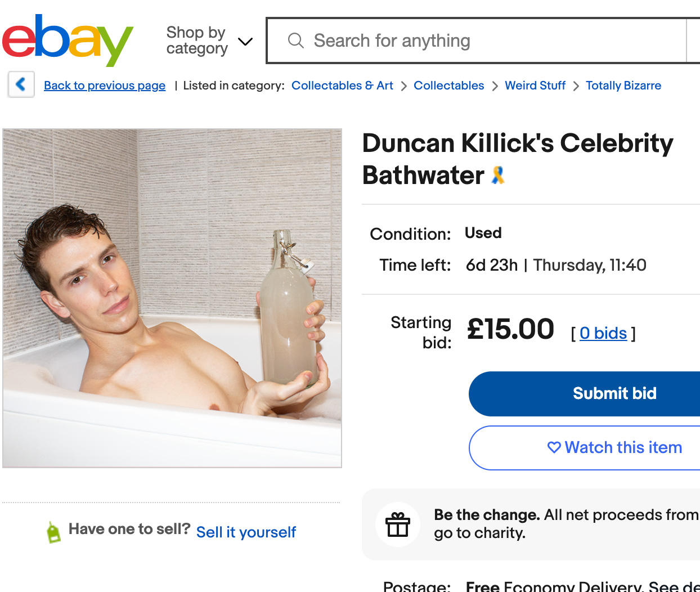The image size is (700, 592).
Task: Submit a bid with the blue button
Action: [585, 393]
